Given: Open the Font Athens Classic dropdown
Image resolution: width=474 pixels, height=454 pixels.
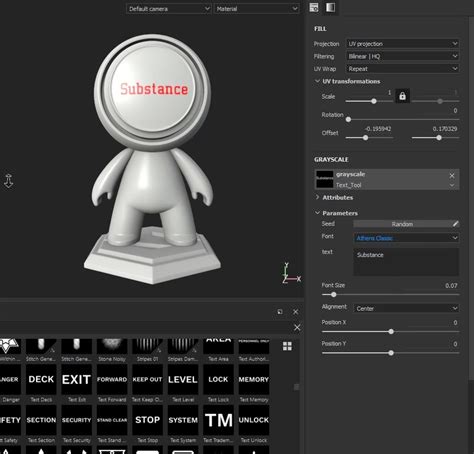Looking at the screenshot, I should point(406,238).
